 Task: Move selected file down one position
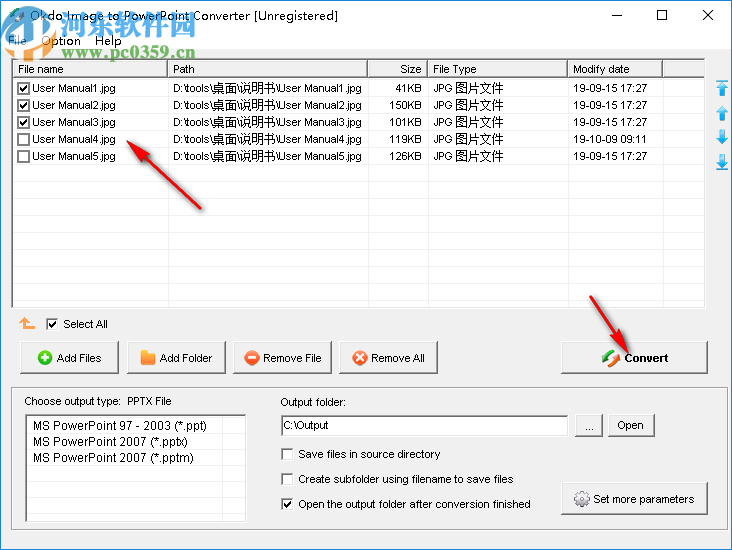pos(722,137)
